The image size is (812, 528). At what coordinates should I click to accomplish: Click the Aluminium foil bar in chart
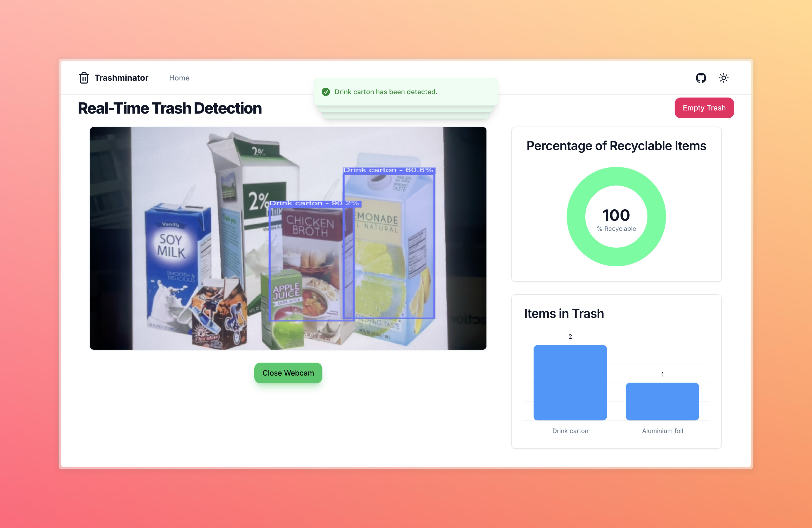click(x=662, y=401)
